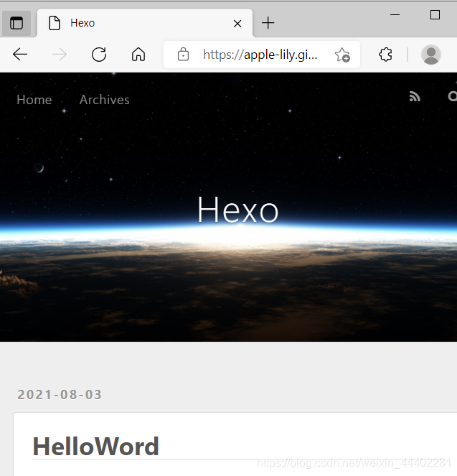
Task: Refresh the current page
Action: pyautogui.click(x=99, y=55)
